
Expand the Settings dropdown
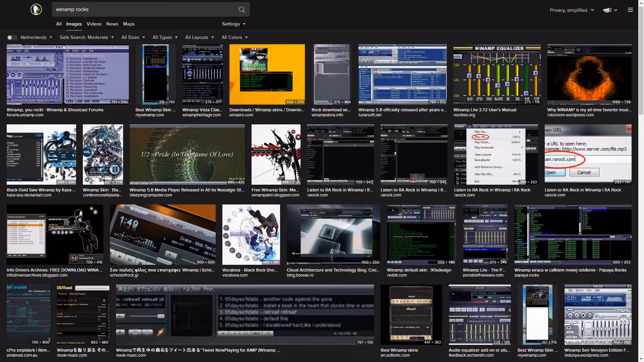pos(234,24)
